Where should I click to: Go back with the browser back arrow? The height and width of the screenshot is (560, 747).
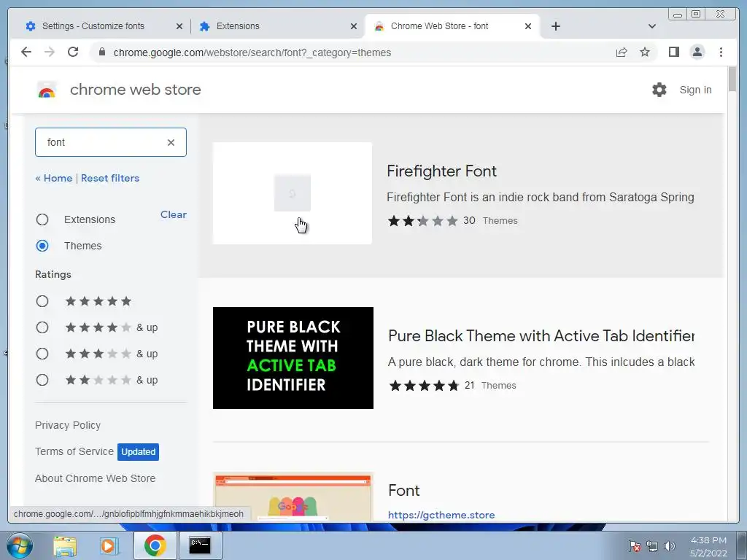pos(26,52)
